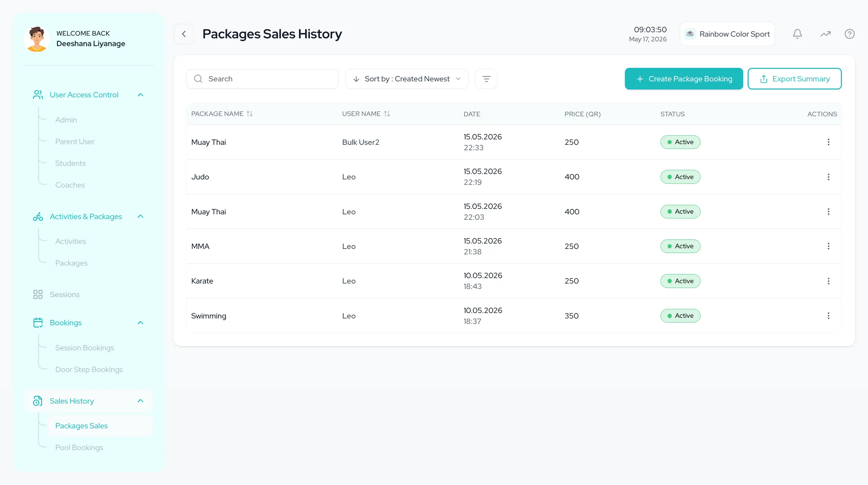The width and height of the screenshot is (868, 485).
Task: Open Pool Bookings in sidebar
Action: 79,447
